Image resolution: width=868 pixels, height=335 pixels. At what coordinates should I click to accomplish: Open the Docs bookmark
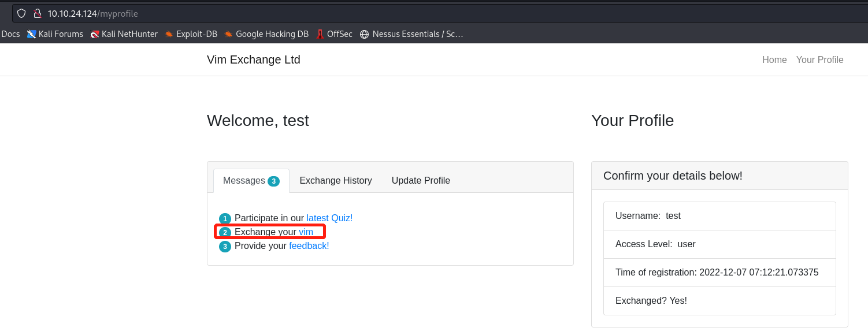[x=10, y=34]
